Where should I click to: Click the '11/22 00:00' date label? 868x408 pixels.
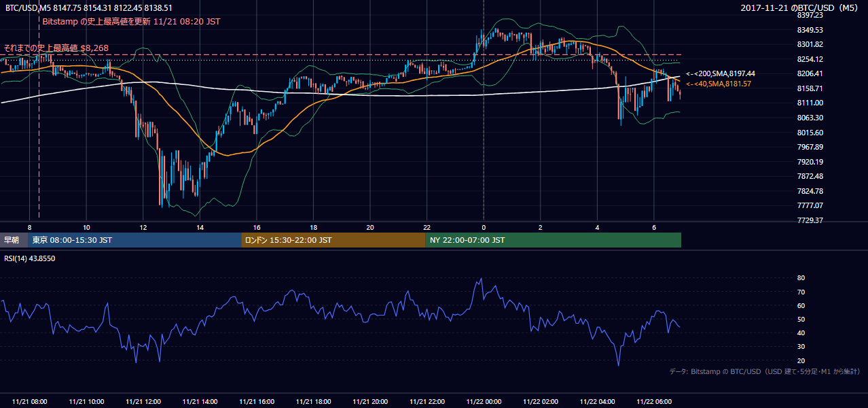pos(484,401)
